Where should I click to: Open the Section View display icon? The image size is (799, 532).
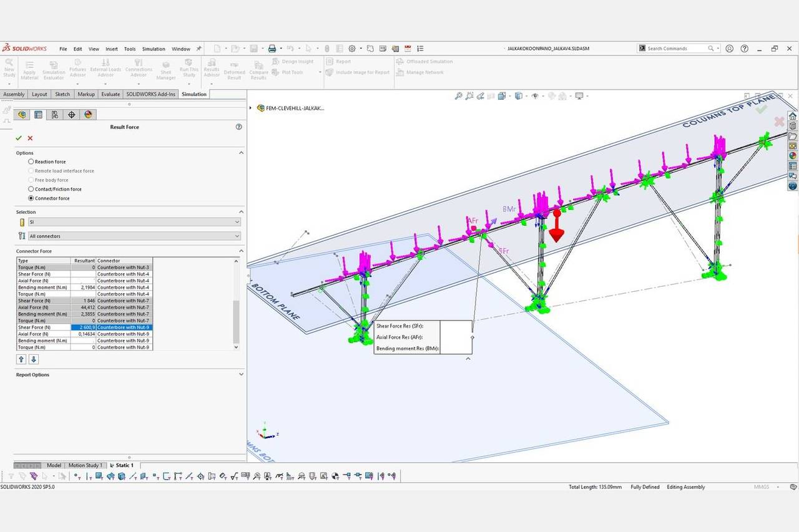click(x=491, y=96)
